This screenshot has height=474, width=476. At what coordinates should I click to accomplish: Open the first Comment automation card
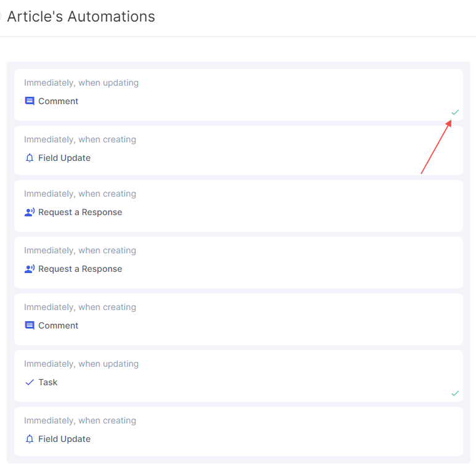click(238, 95)
